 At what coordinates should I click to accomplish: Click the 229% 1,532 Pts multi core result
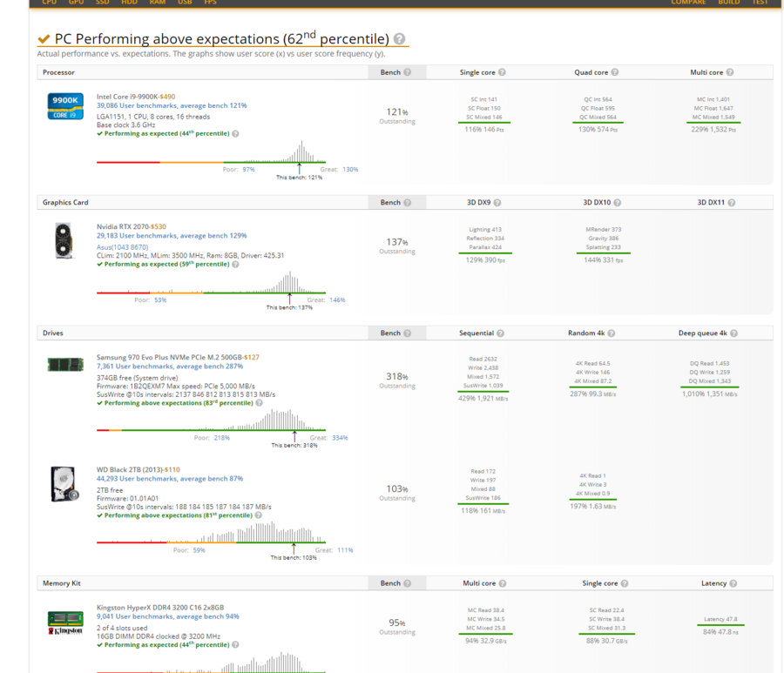pyautogui.click(x=713, y=130)
